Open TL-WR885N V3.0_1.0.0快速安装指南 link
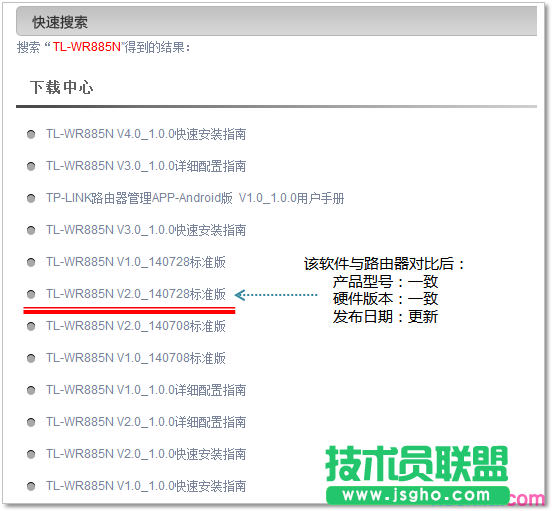Screen dimensions: 553x511 pyautogui.click(x=146, y=230)
